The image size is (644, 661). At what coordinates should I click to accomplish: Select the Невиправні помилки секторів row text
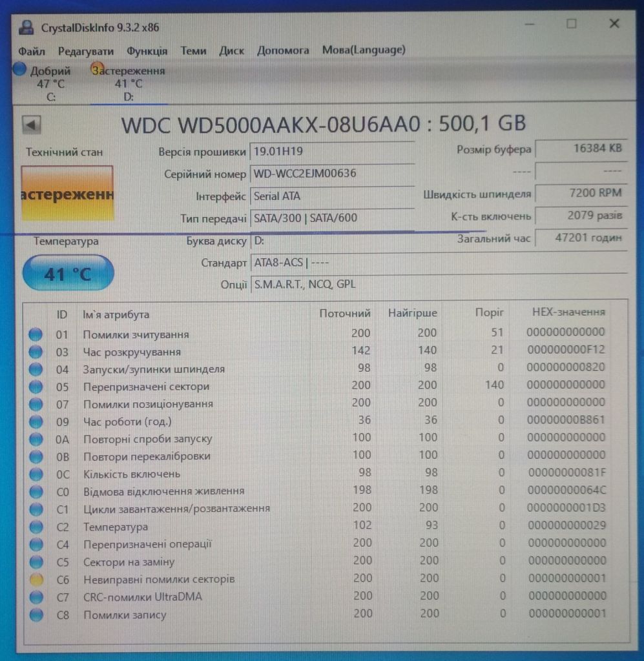coord(159,579)
